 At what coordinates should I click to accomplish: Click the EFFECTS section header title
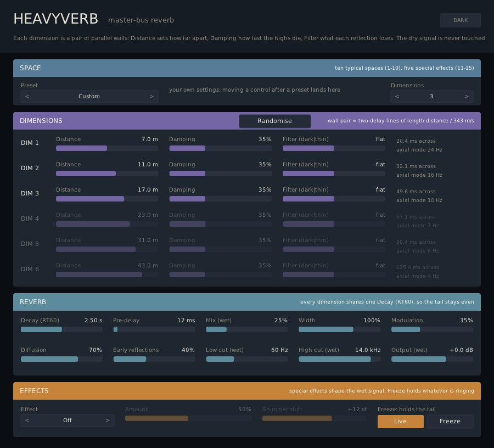click(x=34, y=391)
